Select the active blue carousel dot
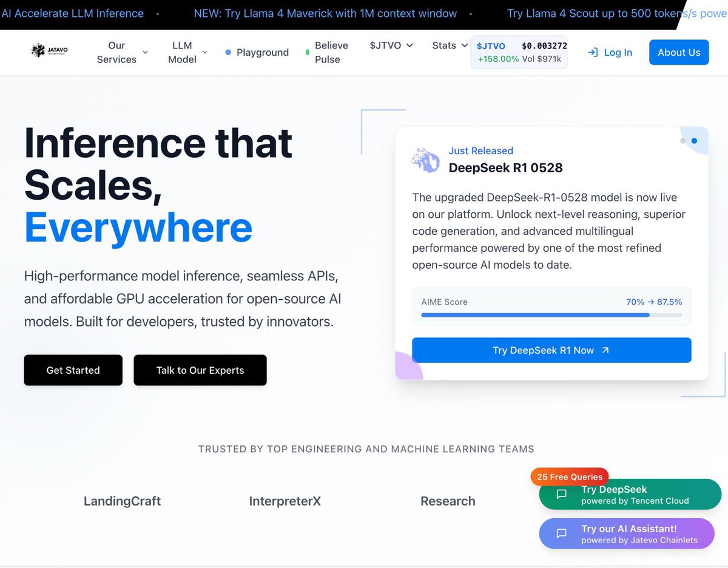The image size is (728, 568). click(x=695, y=141)
